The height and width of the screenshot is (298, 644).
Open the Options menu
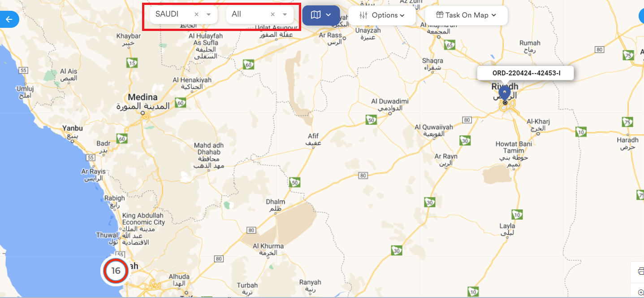tap(382, 15)
